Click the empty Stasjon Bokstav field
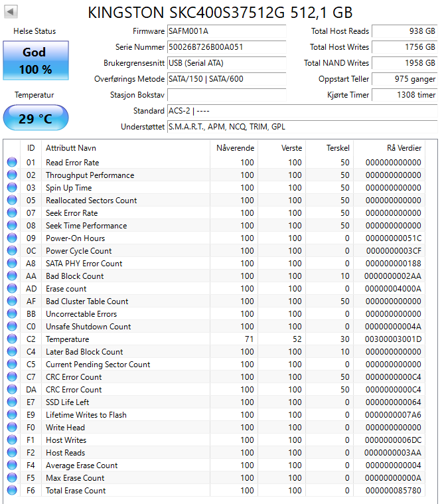Viewport: 442px width, 504px height. coord(227,95)
